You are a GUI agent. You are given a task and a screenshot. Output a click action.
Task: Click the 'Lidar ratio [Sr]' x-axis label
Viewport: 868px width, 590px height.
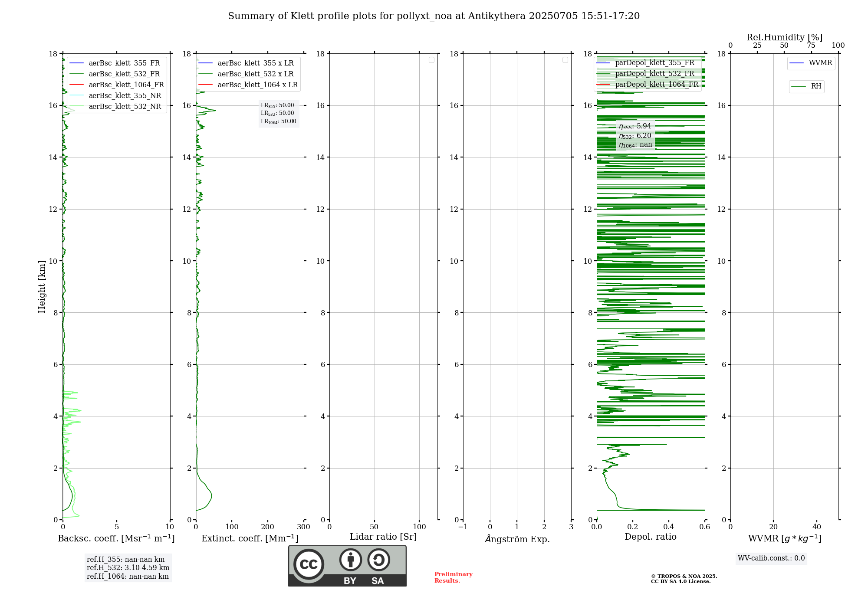click(383, 537)
